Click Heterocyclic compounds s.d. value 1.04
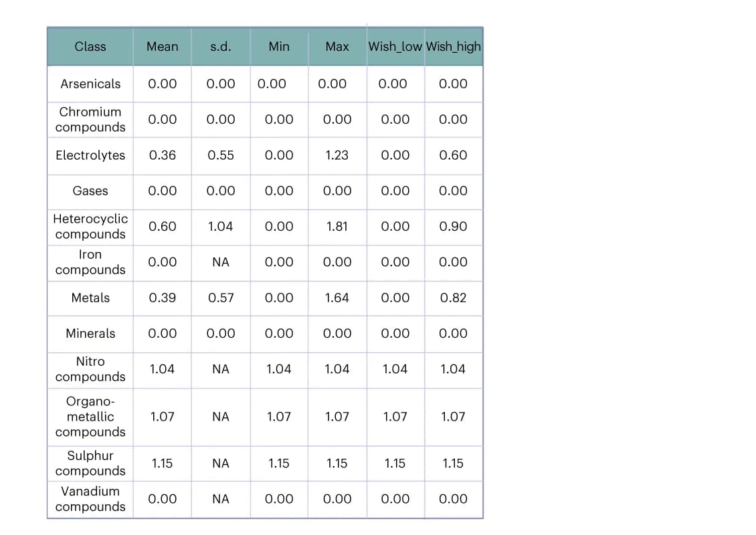Viewport: 756px width, 535px height. pos(221,227)
